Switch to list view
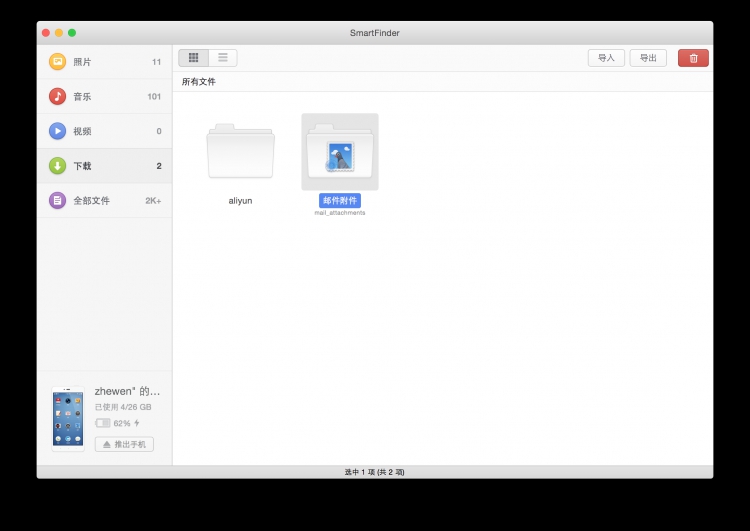 coord(223,58)
